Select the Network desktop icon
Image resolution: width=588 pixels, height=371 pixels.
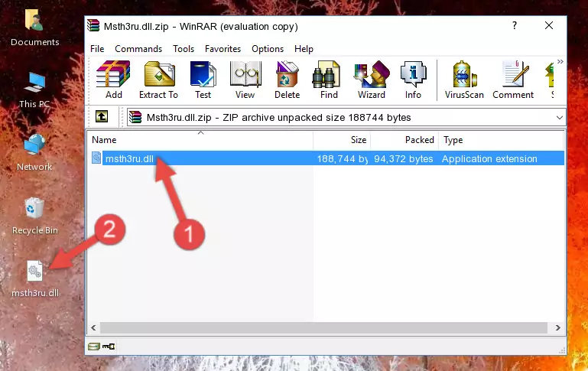click(34, 153)
